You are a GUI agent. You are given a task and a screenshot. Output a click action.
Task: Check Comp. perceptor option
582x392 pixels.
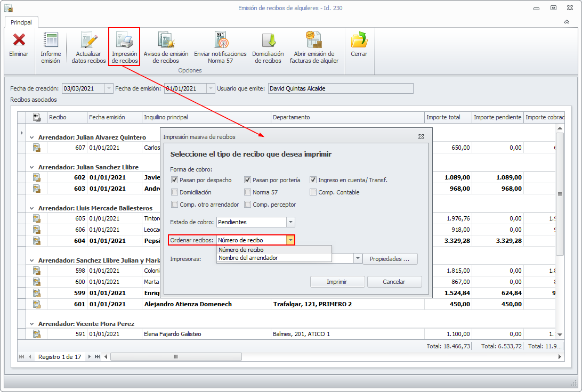pos(248,205)
